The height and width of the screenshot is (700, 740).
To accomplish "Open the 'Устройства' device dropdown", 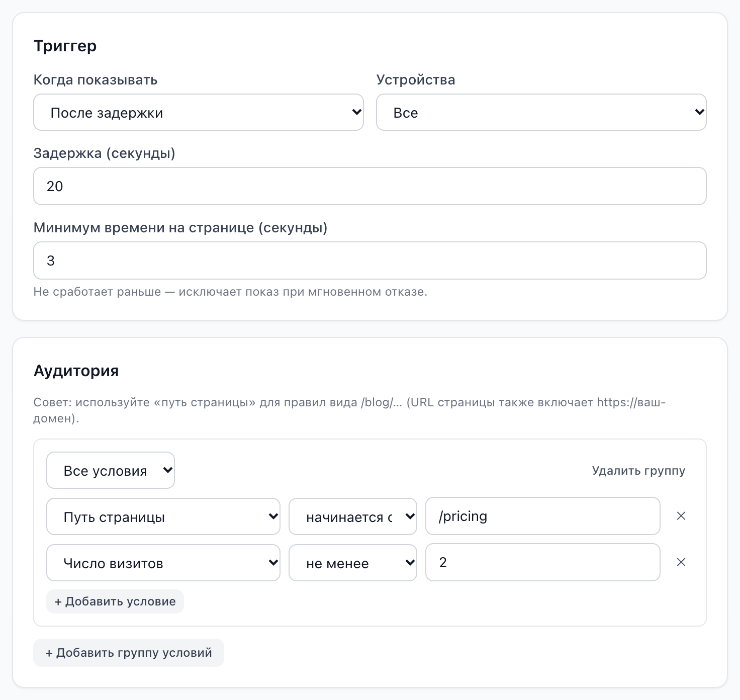I will pyautogui.click(x=541, y=112).
